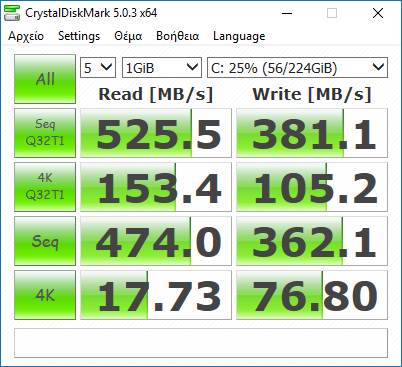The image size is (402, 367).
Task: Run the Seq benchmark button
Action: [x=45, y=241]
